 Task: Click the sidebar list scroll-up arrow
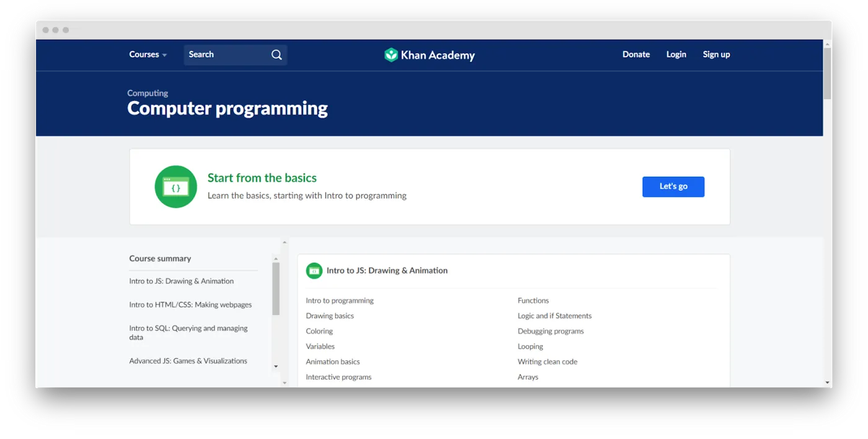click(276, 258)
